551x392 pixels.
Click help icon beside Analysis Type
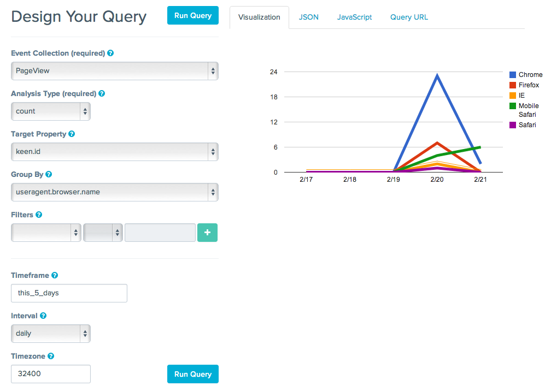coord(102,94)
